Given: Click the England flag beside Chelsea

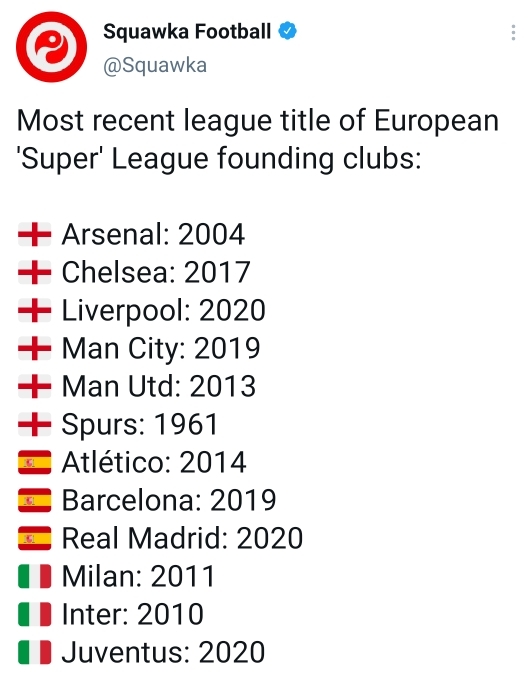Looking at the screenshot, I should [34, 272].
